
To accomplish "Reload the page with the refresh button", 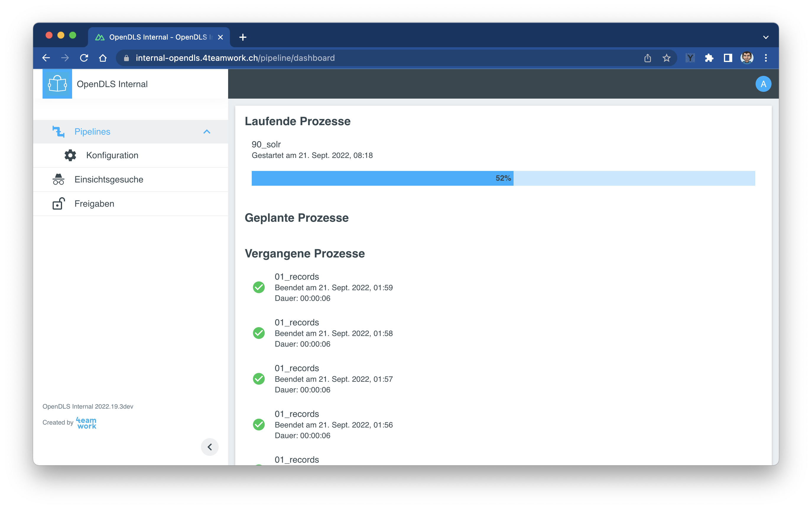I will [x=84, y=58].
